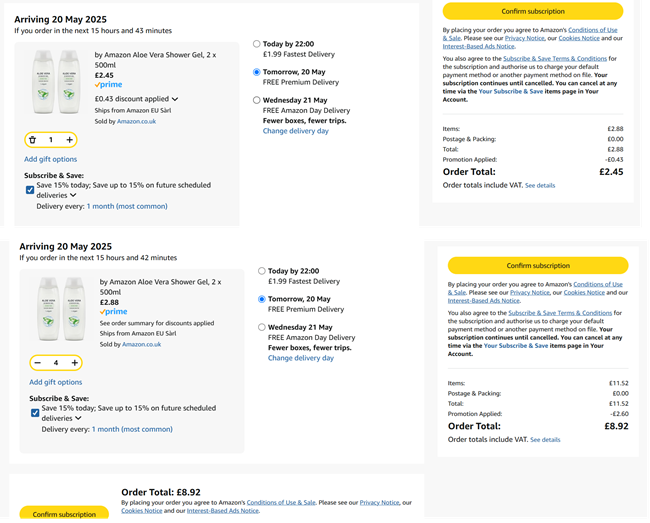This screenshot has height=523, width=650.
Task: Click 'See details' under the £8.92 order total
Action: pyautogui.click(x=545, y=440)
